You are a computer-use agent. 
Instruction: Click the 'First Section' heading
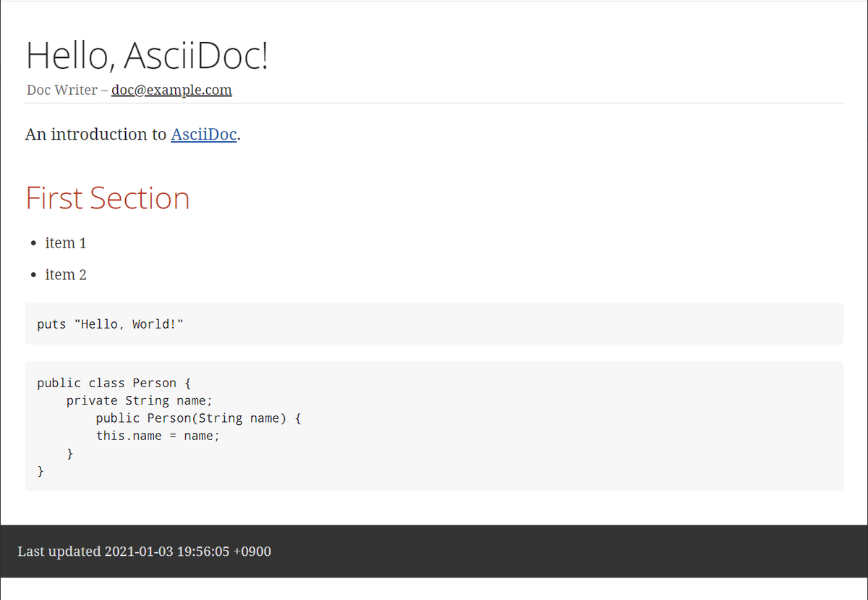[108, 198]
